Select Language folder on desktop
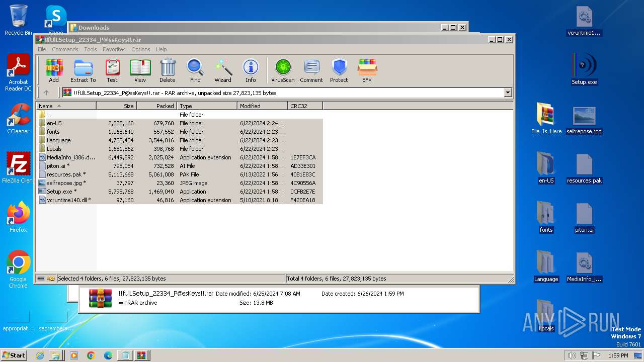The width and height of the screenshot is (644, 362). point(546,266)
